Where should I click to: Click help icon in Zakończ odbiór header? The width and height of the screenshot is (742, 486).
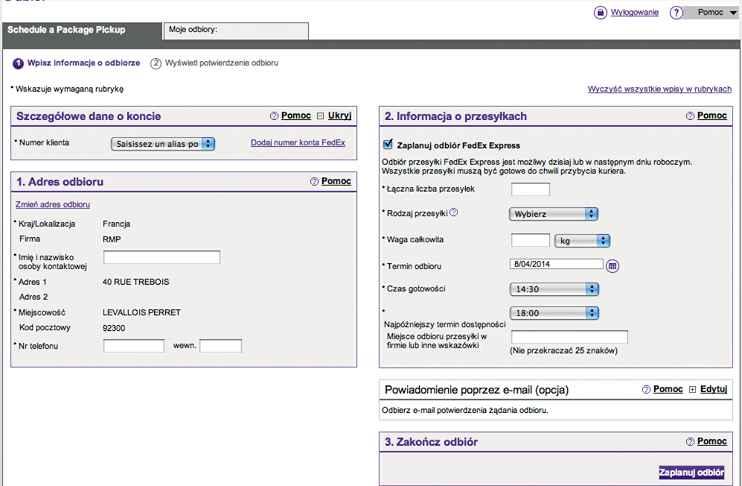(690, 442)
